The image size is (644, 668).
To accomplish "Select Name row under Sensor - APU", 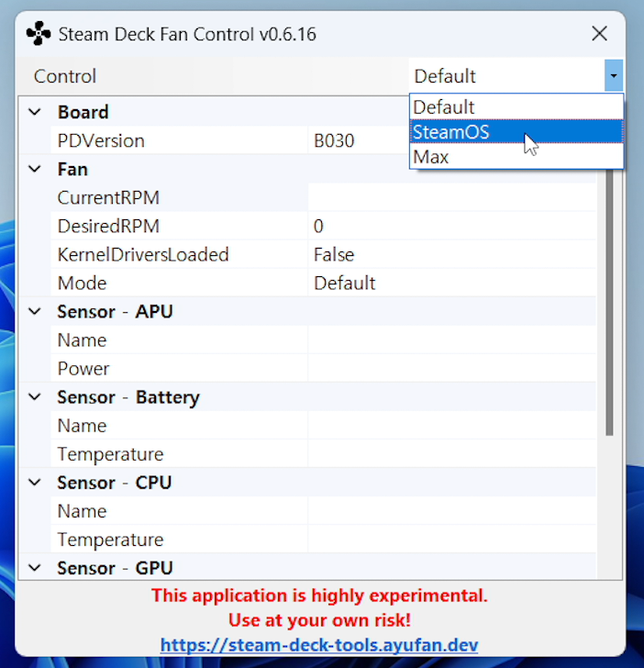I will pos(323,340).
